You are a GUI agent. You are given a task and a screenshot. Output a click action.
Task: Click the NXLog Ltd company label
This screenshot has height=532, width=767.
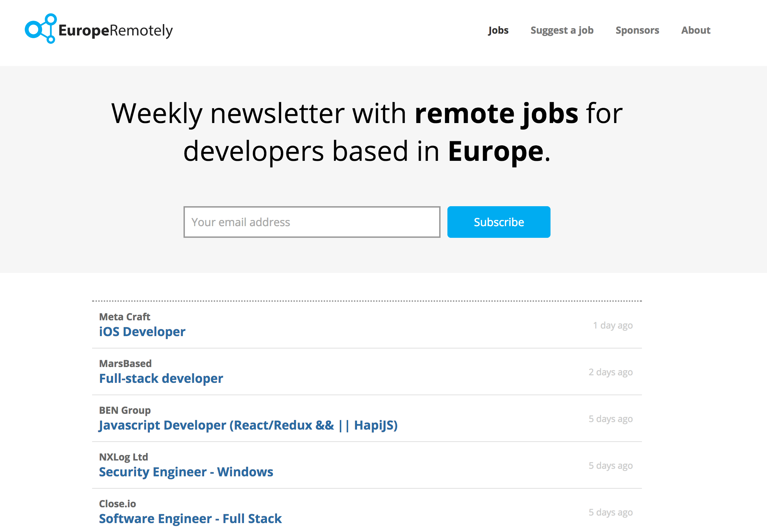click(123, 457)
